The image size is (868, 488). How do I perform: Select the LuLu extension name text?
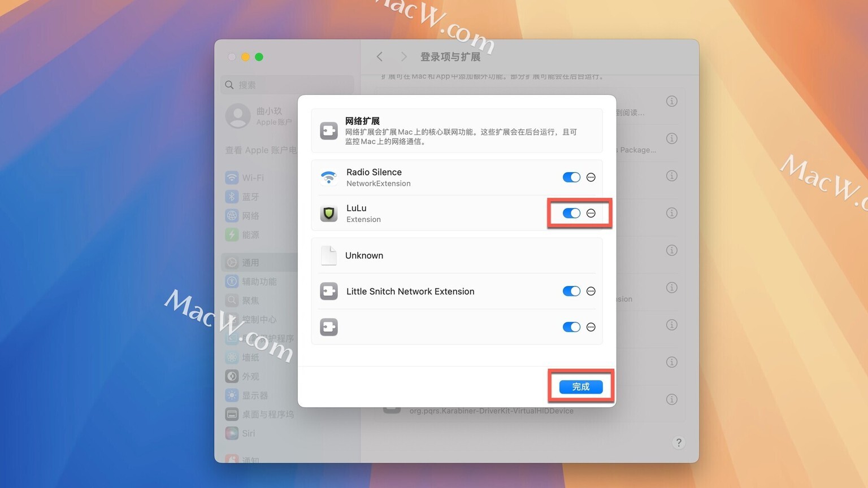(357, 208)
